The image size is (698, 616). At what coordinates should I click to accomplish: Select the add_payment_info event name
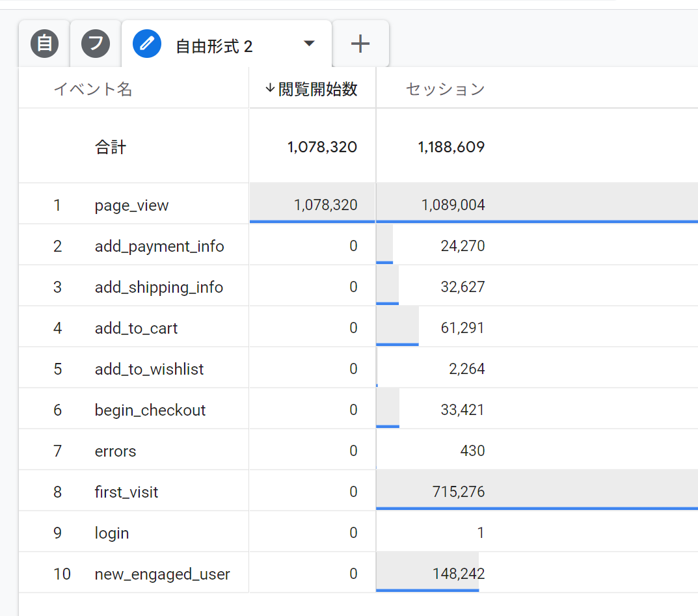click(x=159, y=246)
